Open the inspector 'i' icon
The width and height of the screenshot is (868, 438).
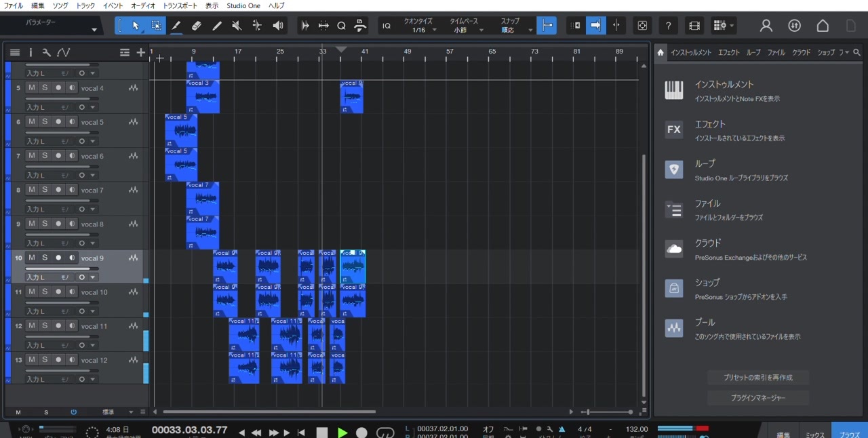click(x=31, y=52)
